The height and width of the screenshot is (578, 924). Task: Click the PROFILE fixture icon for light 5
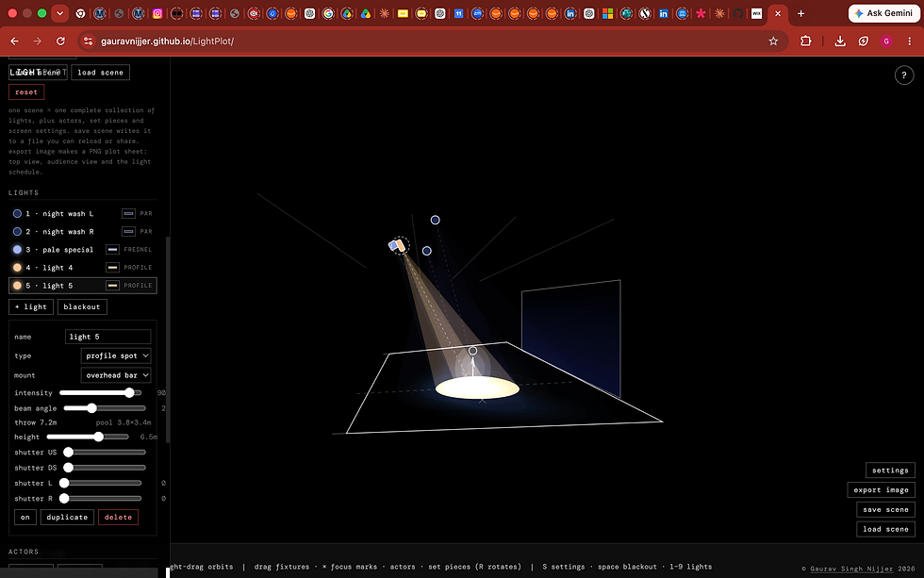coord(112,285)
